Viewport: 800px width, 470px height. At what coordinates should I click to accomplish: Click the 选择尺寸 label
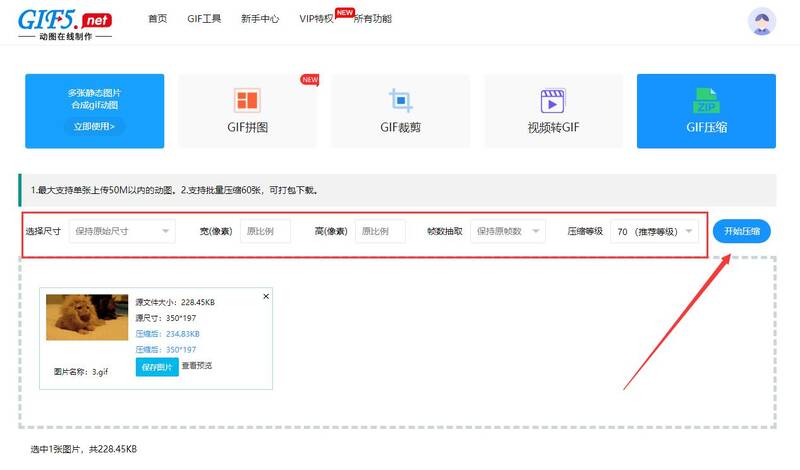[43, 231]
